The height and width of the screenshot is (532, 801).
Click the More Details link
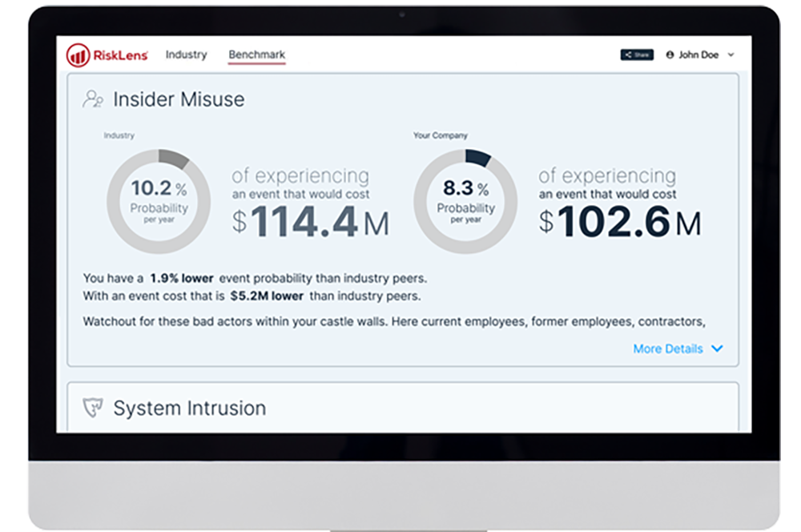point(666,349)
